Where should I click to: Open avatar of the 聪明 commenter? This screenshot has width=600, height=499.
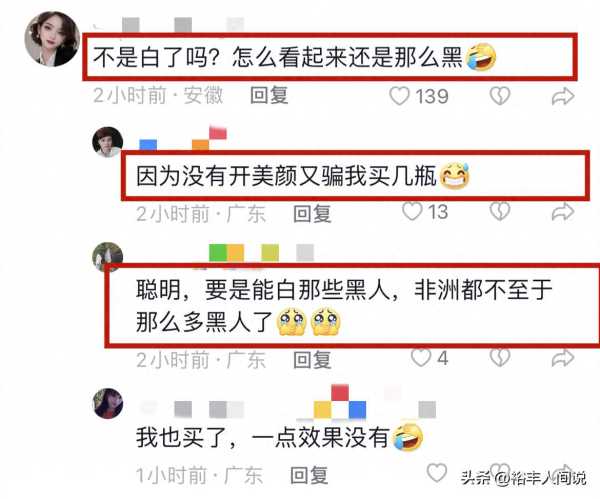point(108,256)
